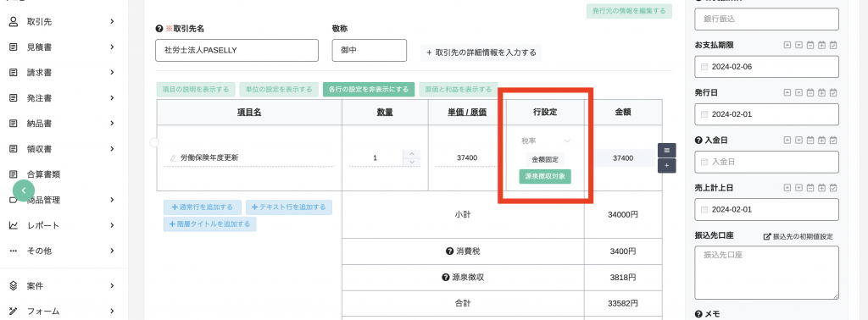Toggle 金額固定 for the item row
Screen dimensions: 868x320
pyautogui.click(x=545, y=159)
